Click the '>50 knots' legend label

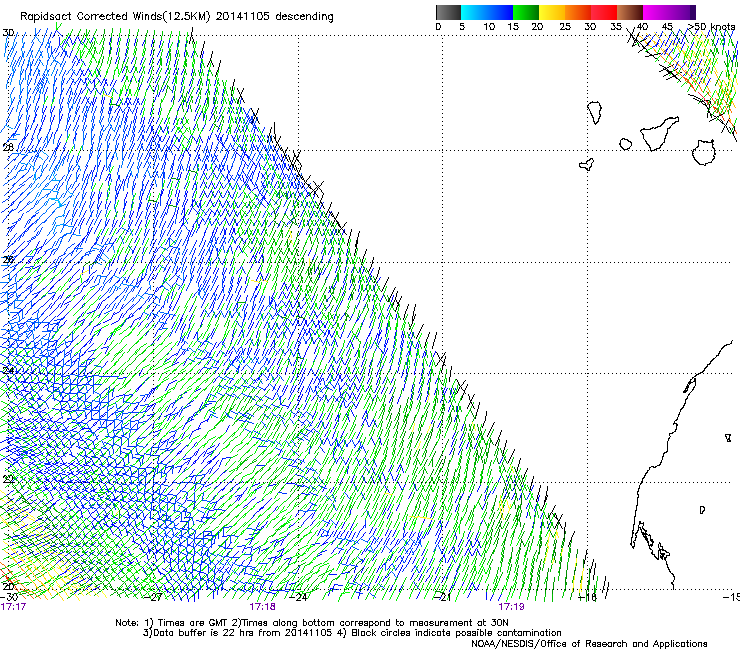(711, 26)
